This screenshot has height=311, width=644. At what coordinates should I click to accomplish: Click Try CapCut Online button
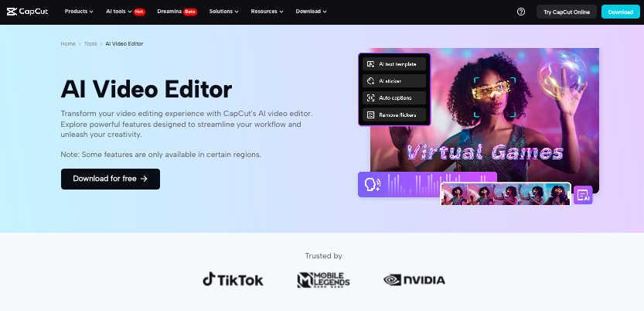point(567,12)
